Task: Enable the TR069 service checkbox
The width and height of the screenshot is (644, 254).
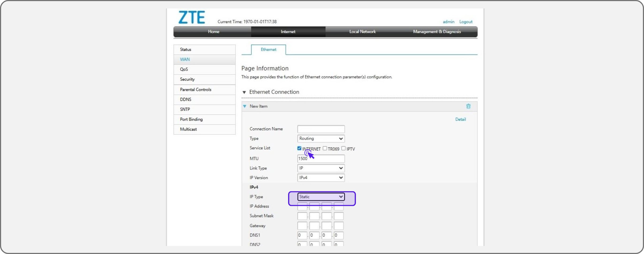Action: [325, 148]
